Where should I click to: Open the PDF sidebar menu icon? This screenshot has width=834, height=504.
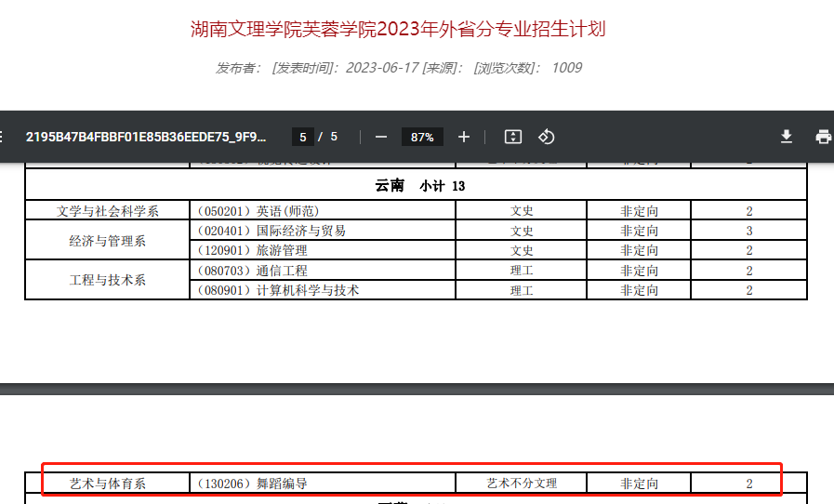tap(1, 137)
